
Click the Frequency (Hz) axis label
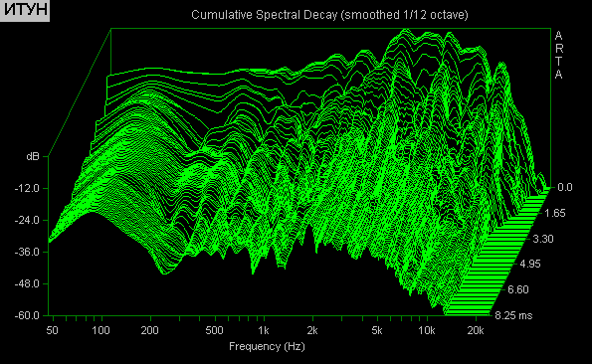pyautogui.click(x=267, y=346)
